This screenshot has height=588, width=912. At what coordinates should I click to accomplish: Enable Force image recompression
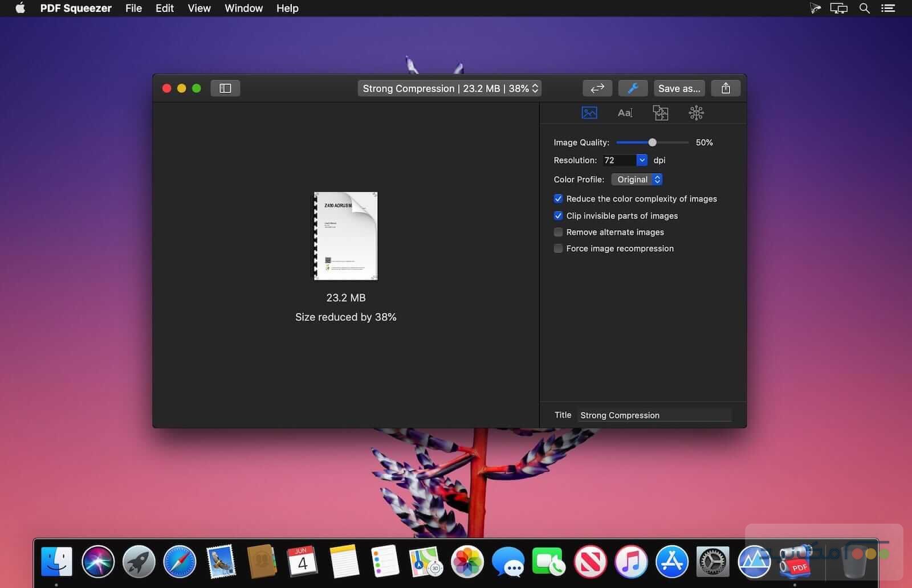[x=557, y=248]
